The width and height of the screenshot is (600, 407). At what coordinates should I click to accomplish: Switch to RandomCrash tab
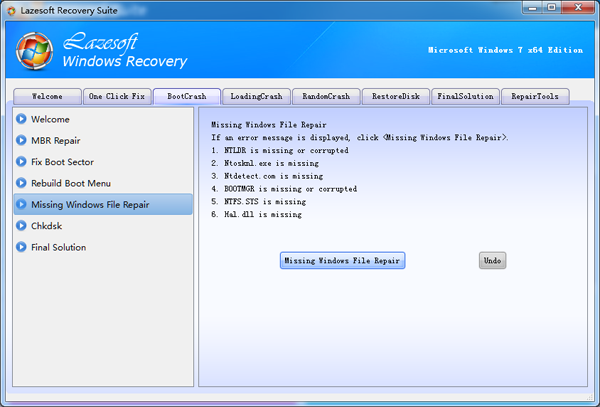pyautogui.click(x=326, y=96)
